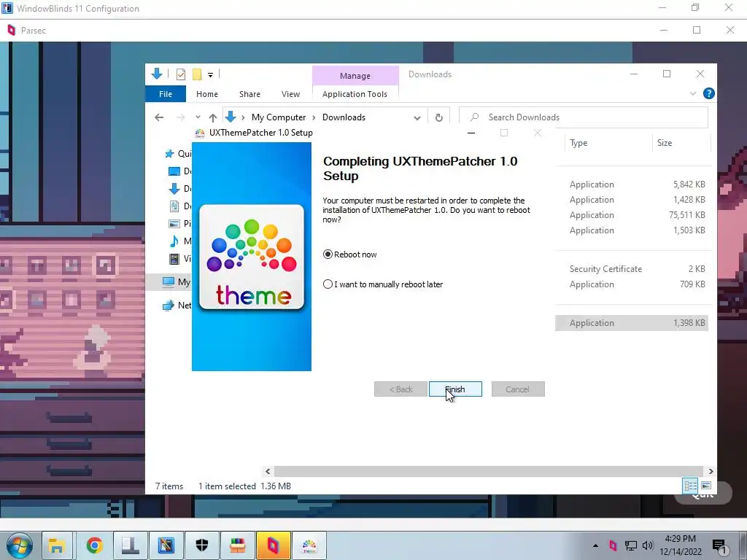
Task: Open UXThemePatcher setup taskbar icon
Action: coord(309,545)
